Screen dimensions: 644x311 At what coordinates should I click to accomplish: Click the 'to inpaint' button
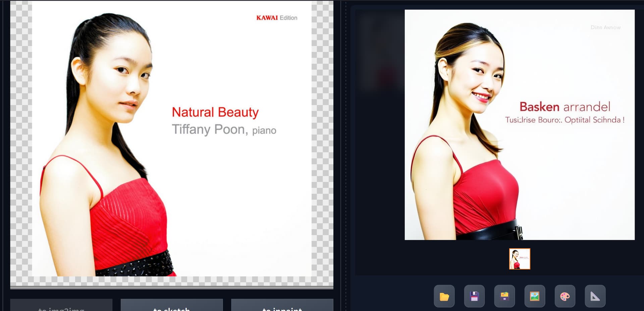(282, 305)
